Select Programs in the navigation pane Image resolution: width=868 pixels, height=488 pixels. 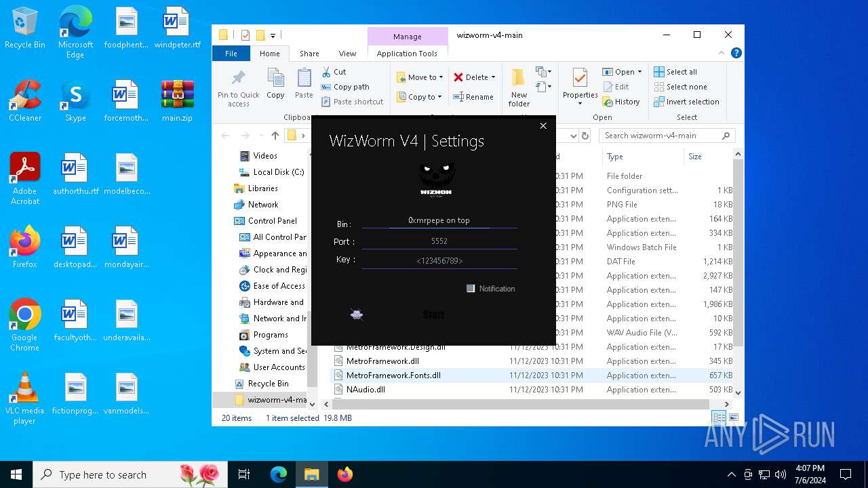(271, 335)
